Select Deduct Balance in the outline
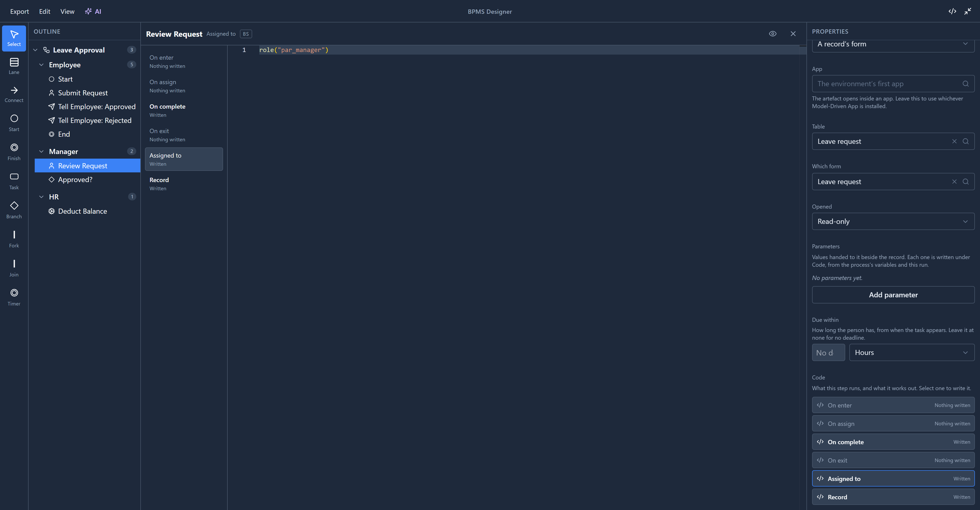Screen dimensions: 980x510 click(88, 211)
